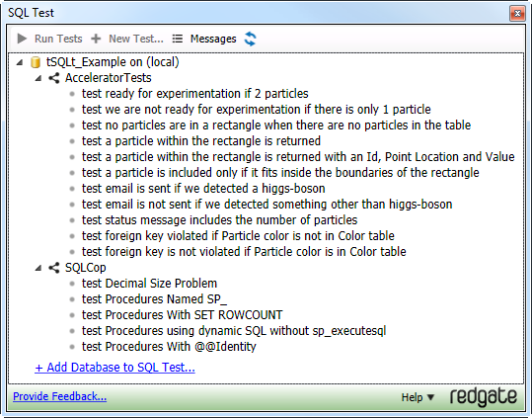Select the AcceleratorTests test class

pyautogui.click(x=109, y=78)
